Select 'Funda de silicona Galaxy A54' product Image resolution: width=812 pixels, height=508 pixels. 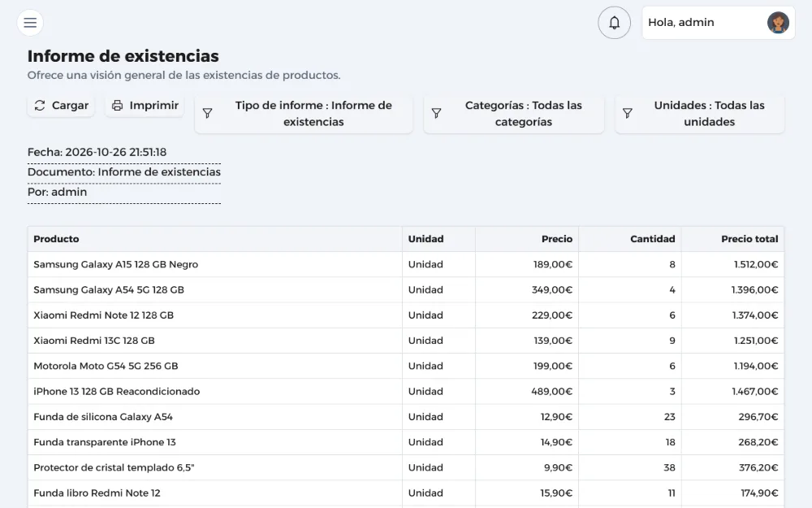pos(103,417)
